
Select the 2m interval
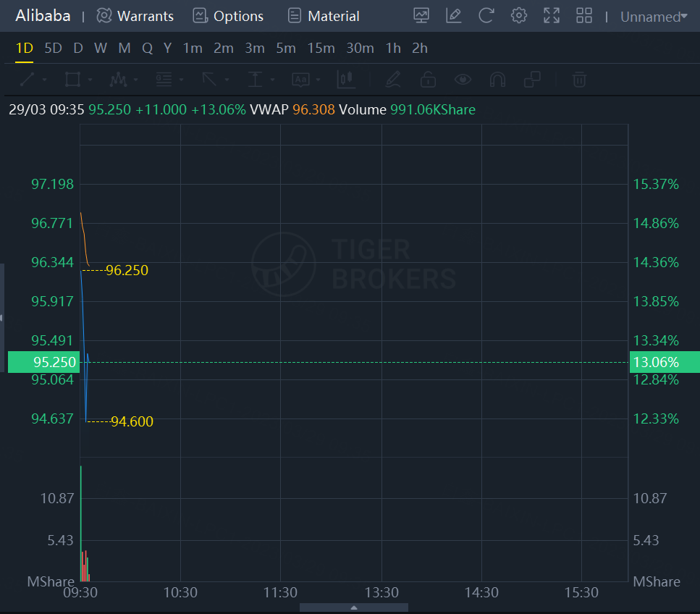tap(223, 48)
